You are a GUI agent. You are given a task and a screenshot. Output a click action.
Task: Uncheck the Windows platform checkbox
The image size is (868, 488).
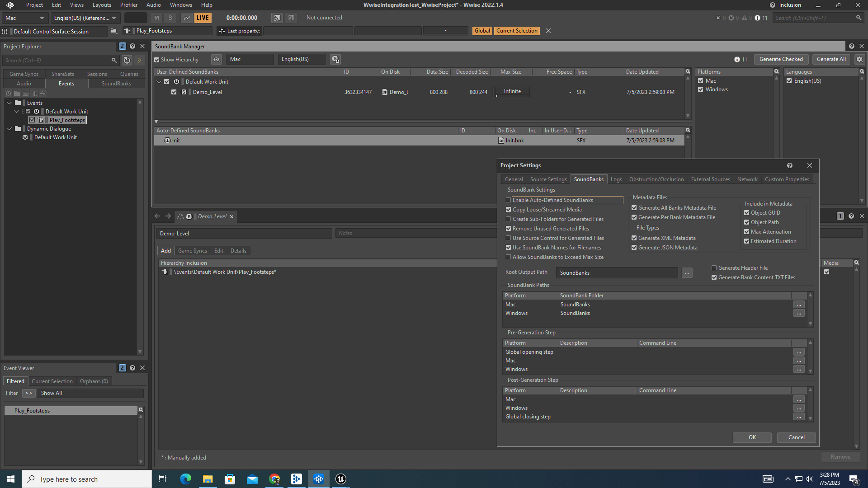[x=700, y=89]
